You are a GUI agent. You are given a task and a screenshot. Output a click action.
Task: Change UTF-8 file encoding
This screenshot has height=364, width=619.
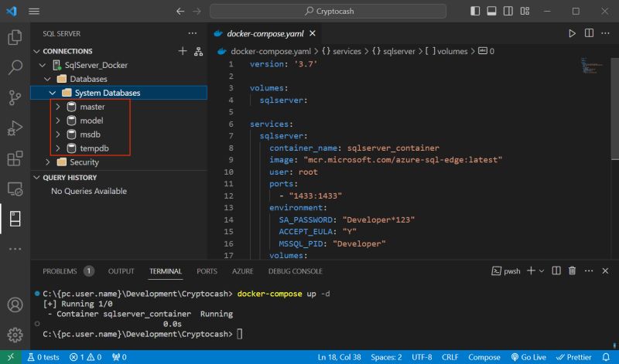[x=422, y=357]
